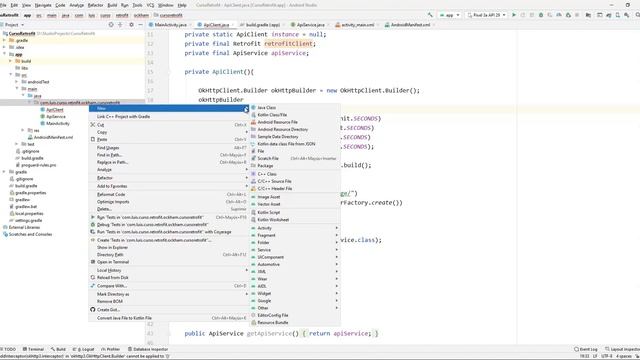
Task: Switch to ApiService.java tab
Action: pos(310,25)
